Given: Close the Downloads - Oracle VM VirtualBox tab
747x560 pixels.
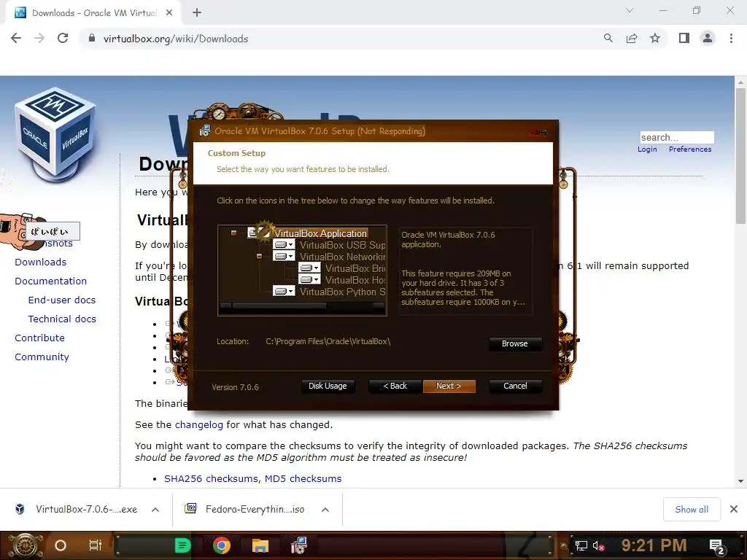Looking at the screenshot, I should click(169, 13).
